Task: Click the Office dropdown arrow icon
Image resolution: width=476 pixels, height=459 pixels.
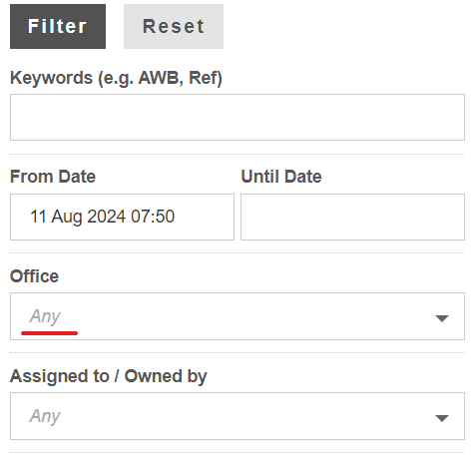Action: point(442,318)
